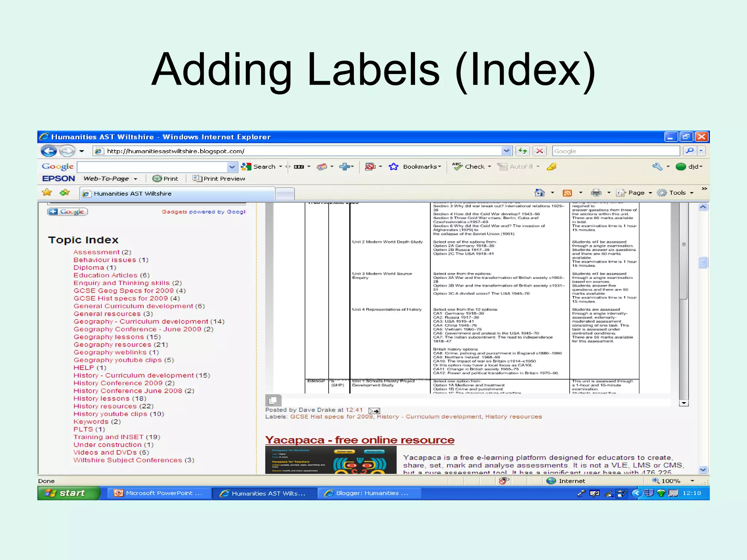
Task: Click the Google toolbar Search button
Action: coord(259,167)
